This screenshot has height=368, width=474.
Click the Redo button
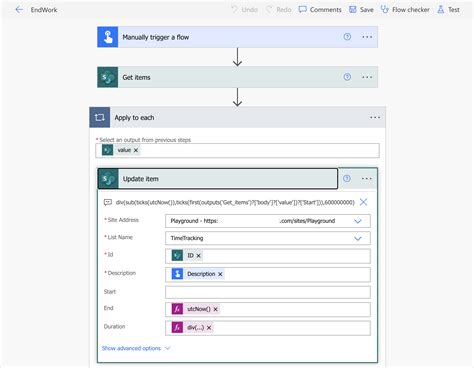click(x=279, y=10)
